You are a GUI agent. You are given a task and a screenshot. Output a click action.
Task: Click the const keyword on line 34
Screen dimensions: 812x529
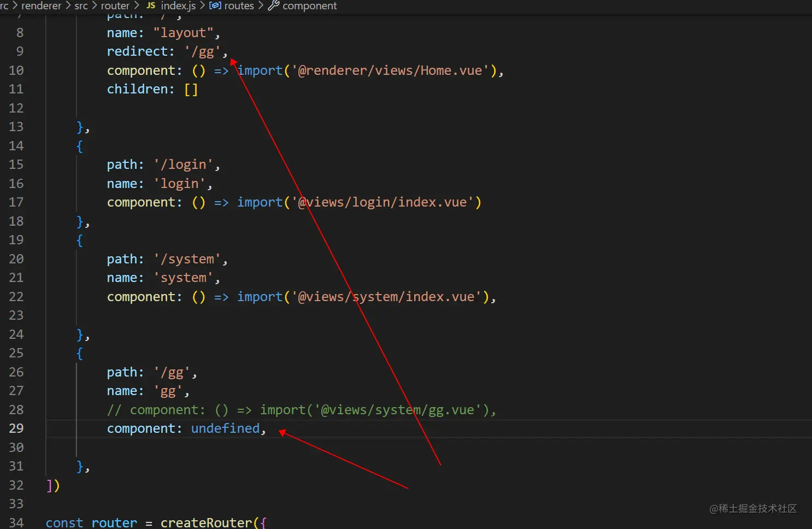click(64, 522)
